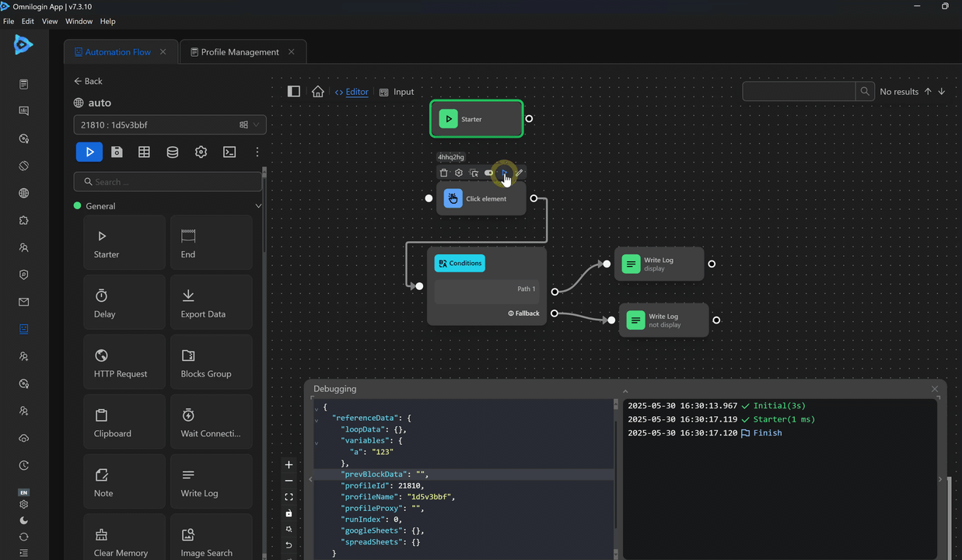Open the Window menu
Image resolution: width=962 pixels, height=560 pixels.
[x=79, y=21]
